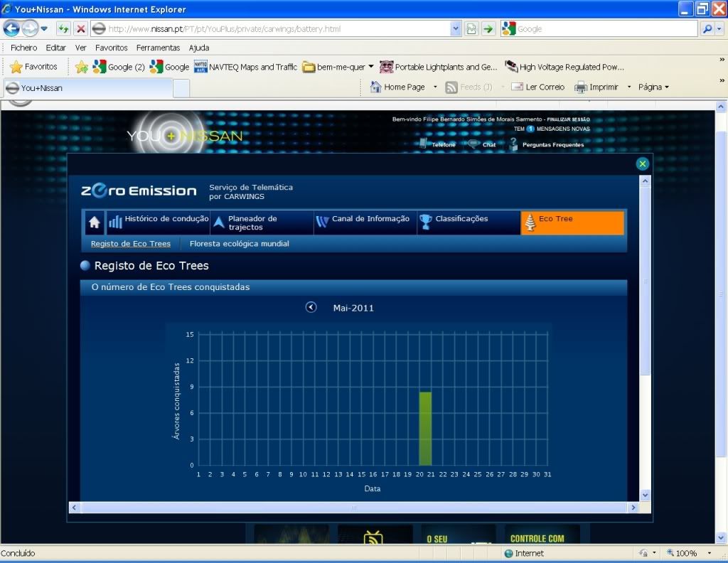
Task: Click the search magnifier icon
Action: pos(707,28)
